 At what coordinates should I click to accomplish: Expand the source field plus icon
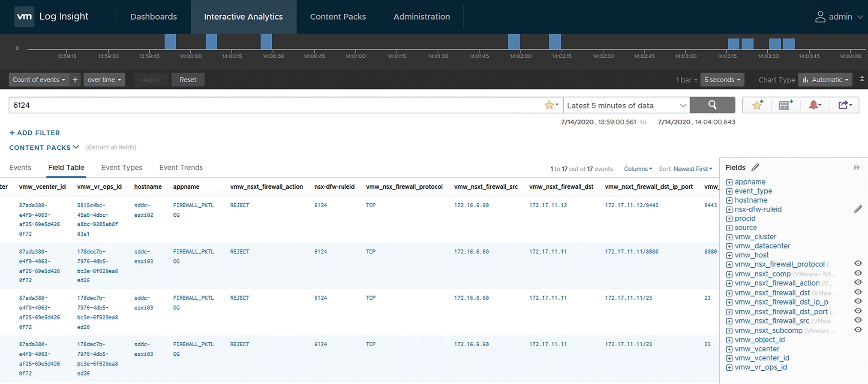pyautogui.click(x=729, y=228)
